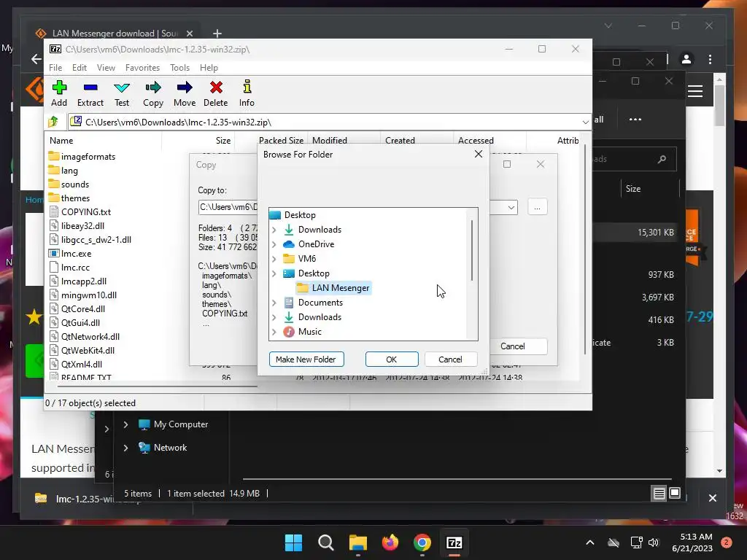Click the browser profile icon

pos(686,59)
